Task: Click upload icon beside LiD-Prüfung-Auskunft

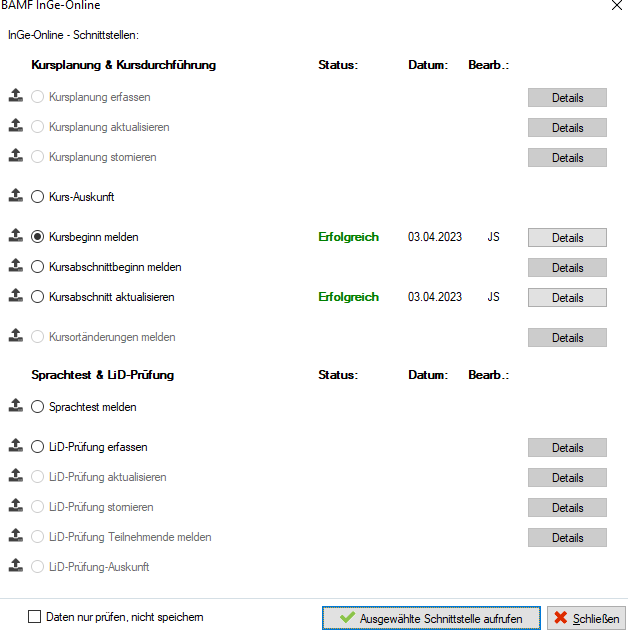Action: pos(16,565)
